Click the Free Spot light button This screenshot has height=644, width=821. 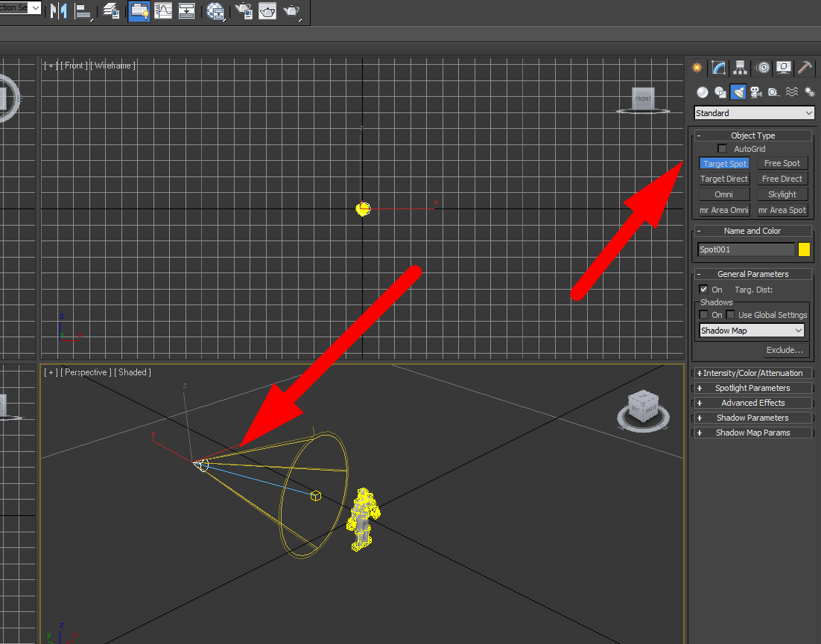pyautogui.click(x=782, y=163)
